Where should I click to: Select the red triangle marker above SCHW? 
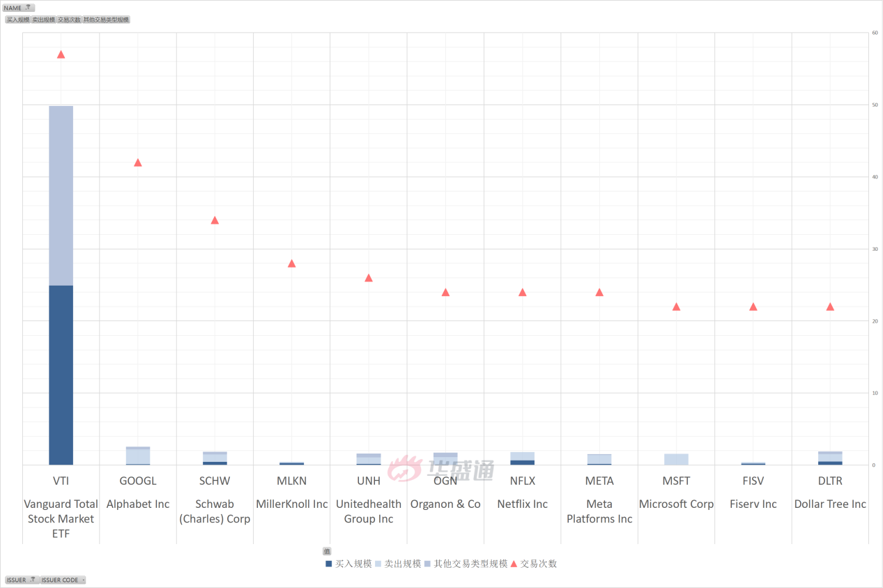[215, 220]
